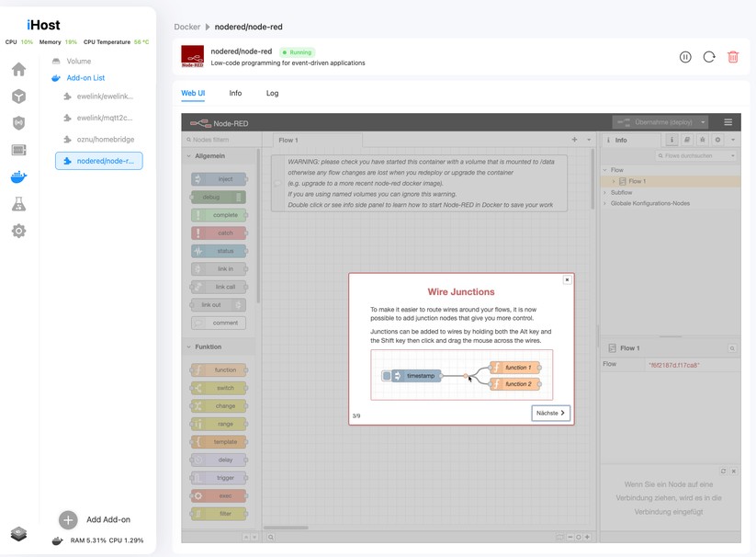Switch to the Log tab

click(x=271, y=93)
